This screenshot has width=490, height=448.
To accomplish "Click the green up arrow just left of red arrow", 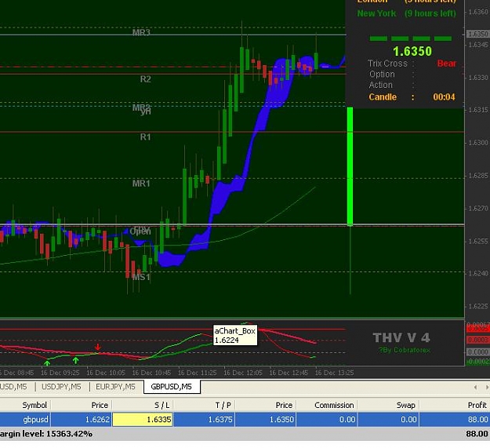I will (x=75, y=360).
